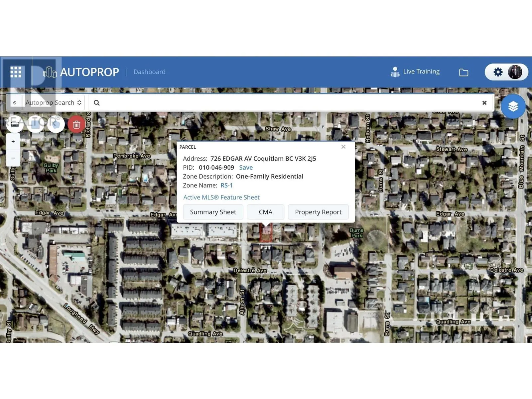Collapse the search bar with double chevron
The height and width of the screenshot is (399, 532).
(x=15, y=103)
